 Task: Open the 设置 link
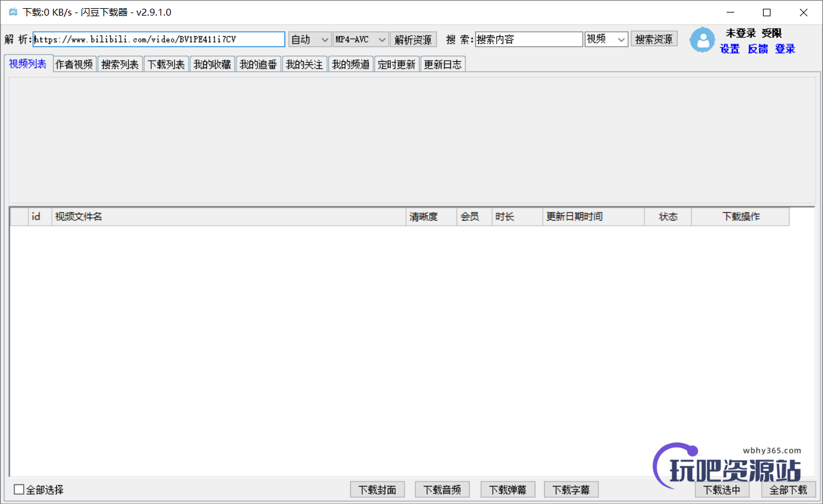(730, 49)
